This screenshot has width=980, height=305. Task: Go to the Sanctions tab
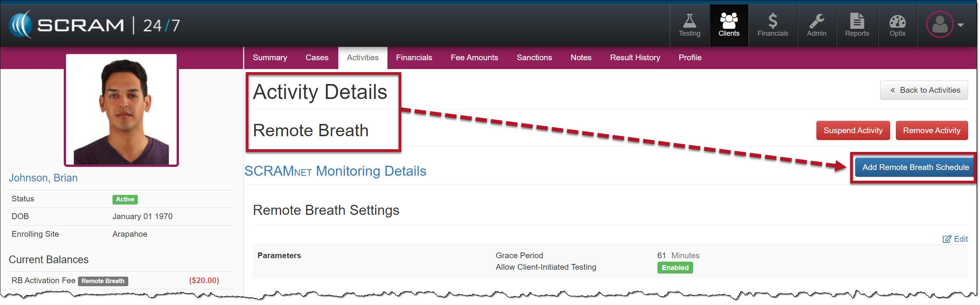[x=534, y=58]
